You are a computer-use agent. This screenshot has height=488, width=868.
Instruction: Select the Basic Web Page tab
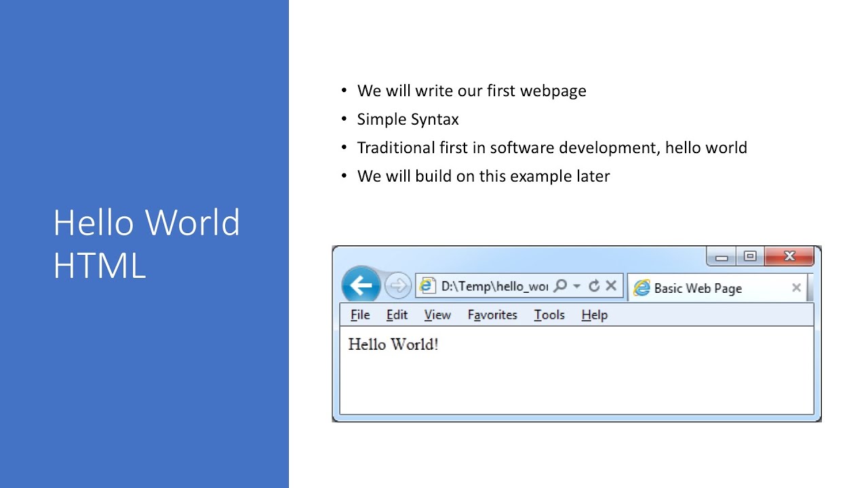point(717,288)
